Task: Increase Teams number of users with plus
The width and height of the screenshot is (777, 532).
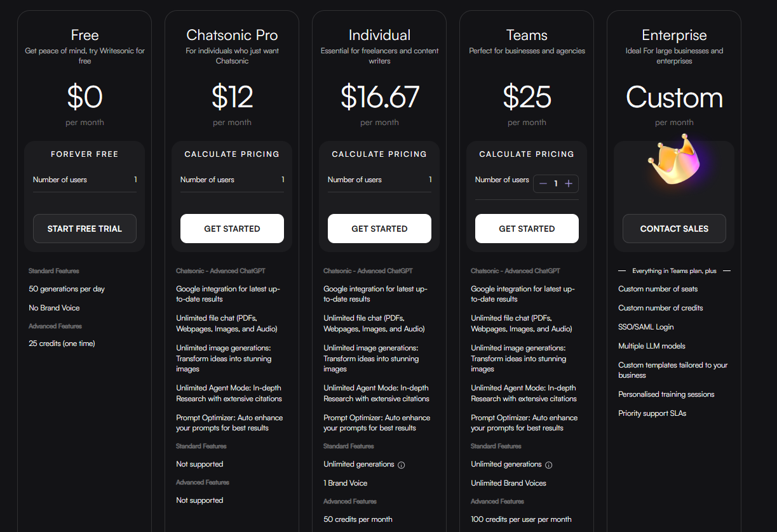Action: click(569, 183)
